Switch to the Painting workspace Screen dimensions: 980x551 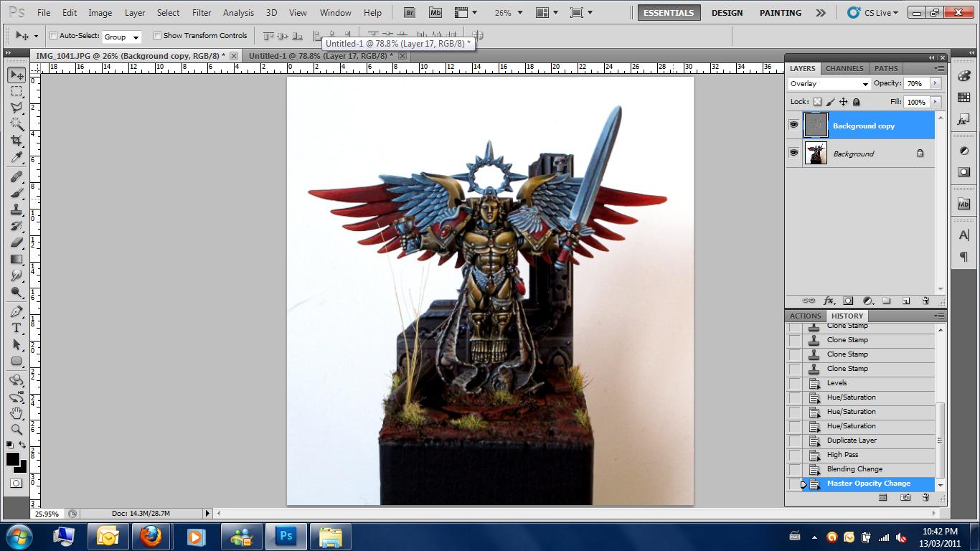(x=781, y=13)
